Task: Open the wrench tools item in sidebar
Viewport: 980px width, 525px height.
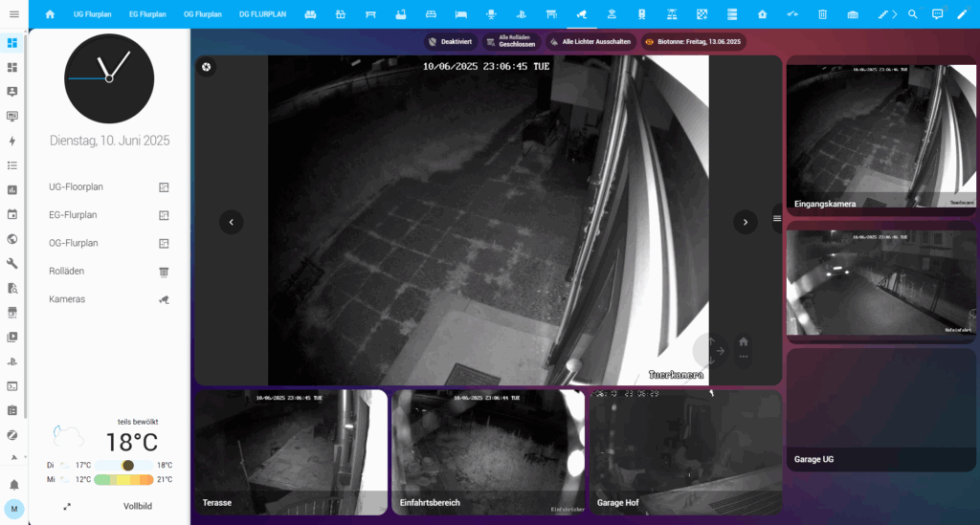Action: 11,263
